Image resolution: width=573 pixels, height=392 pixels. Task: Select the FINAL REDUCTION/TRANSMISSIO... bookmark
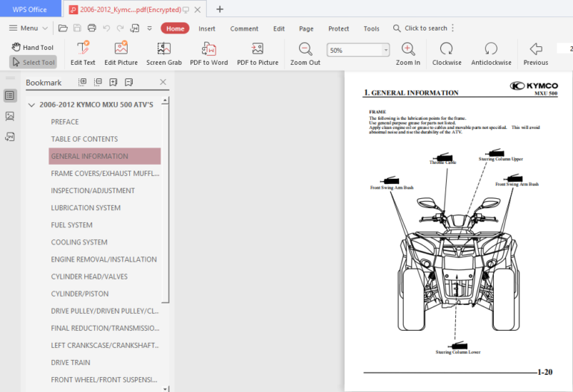105,328
